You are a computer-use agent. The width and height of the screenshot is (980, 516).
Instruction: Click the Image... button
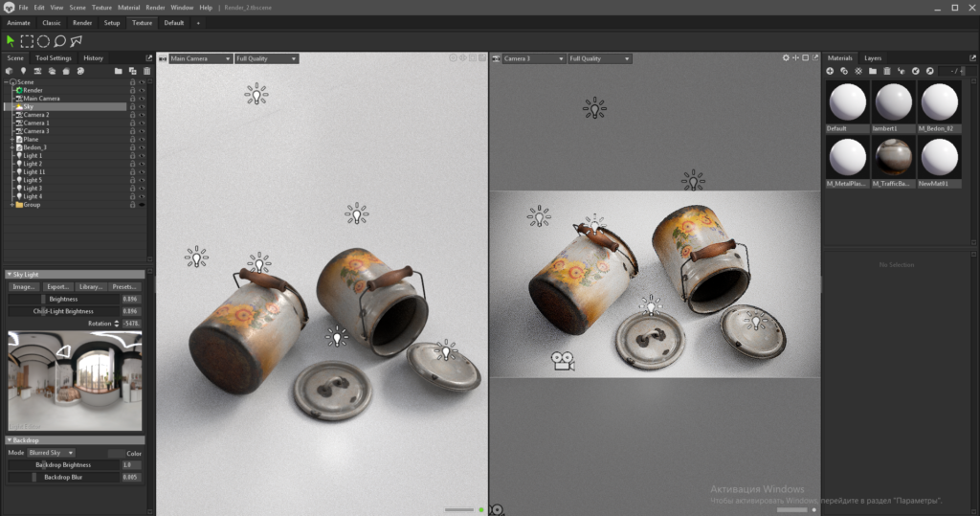pos(24,287)
